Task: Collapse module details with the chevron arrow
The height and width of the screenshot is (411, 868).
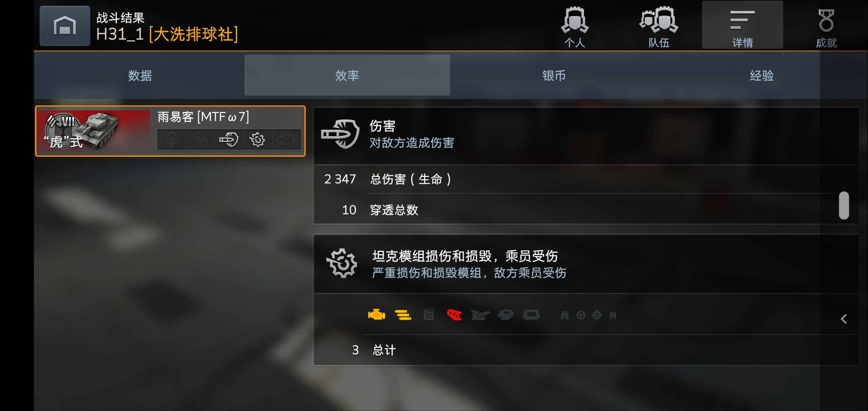Action: coord(844,319)
